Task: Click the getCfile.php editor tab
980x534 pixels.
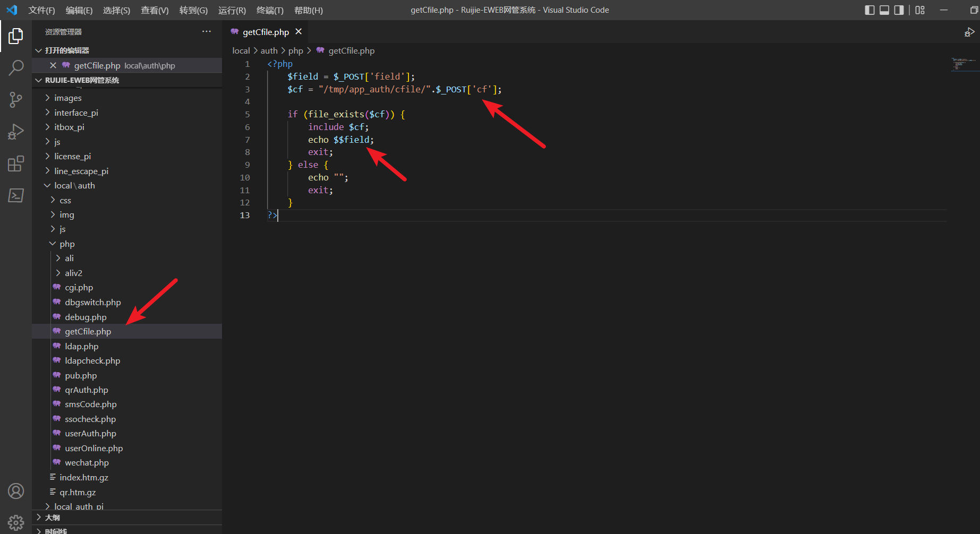Action: pyautogui.click(x=266, y=32)
